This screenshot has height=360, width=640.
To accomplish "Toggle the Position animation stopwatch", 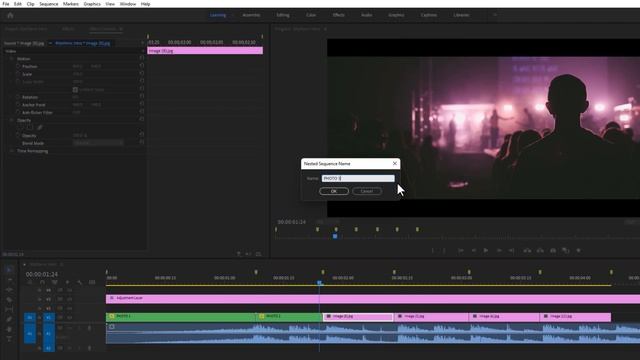I will pos(18,66).
